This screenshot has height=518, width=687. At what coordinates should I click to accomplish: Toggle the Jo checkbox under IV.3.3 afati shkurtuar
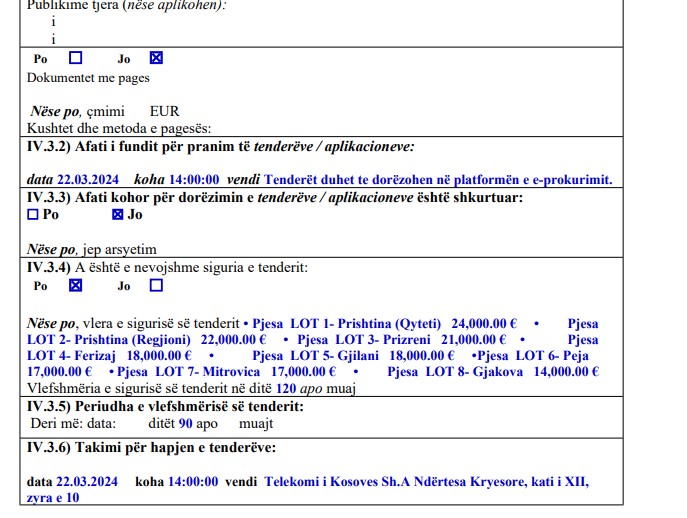point(117,214)
